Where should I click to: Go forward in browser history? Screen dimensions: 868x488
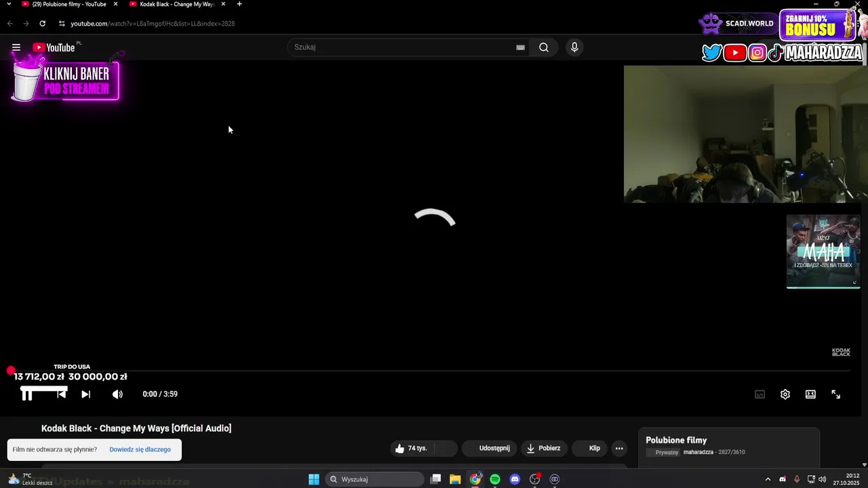click(26, 24)
